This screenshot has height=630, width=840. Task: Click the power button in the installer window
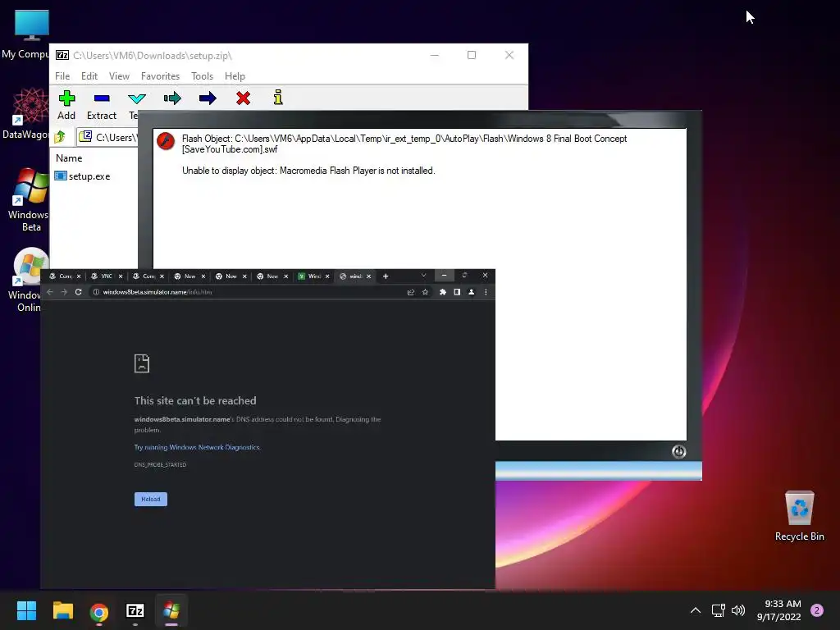(x=678, y=452)
